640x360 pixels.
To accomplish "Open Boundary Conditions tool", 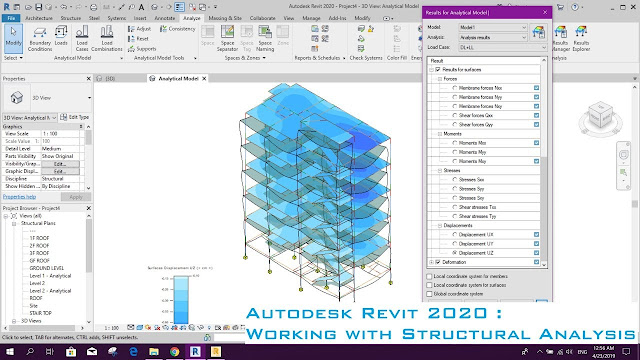I will [40, 39].
